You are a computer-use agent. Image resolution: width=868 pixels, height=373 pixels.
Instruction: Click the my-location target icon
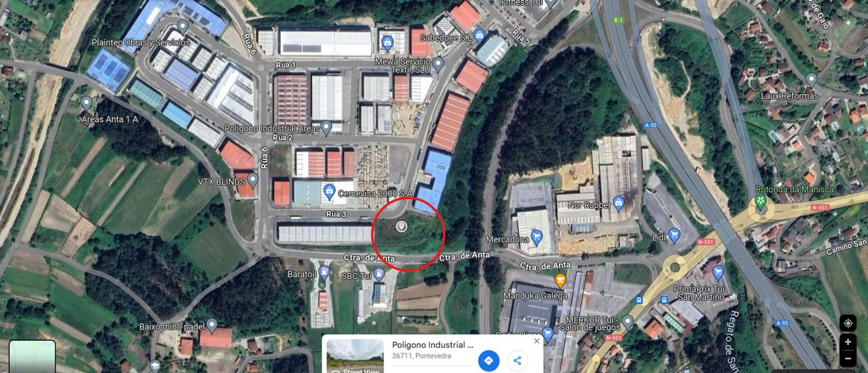pyautogui.click(x=848, y=323)
